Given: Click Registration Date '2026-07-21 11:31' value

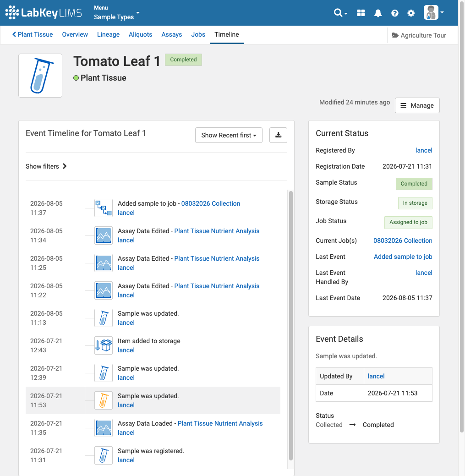Looking at the screenshot, I should (x=407, y=166).
